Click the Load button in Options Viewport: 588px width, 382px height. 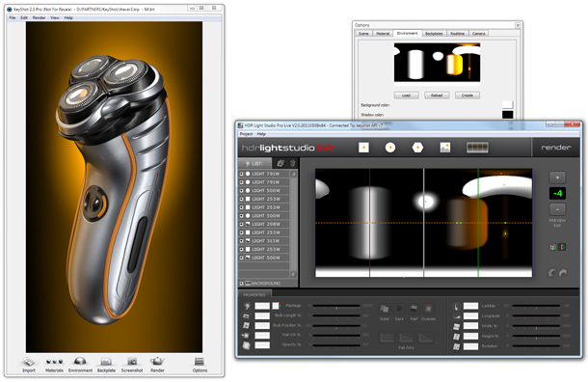click(x=406, y=95)
